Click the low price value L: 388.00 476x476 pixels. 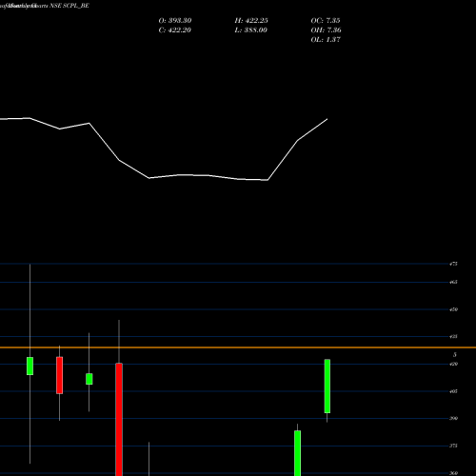point(250,30)
